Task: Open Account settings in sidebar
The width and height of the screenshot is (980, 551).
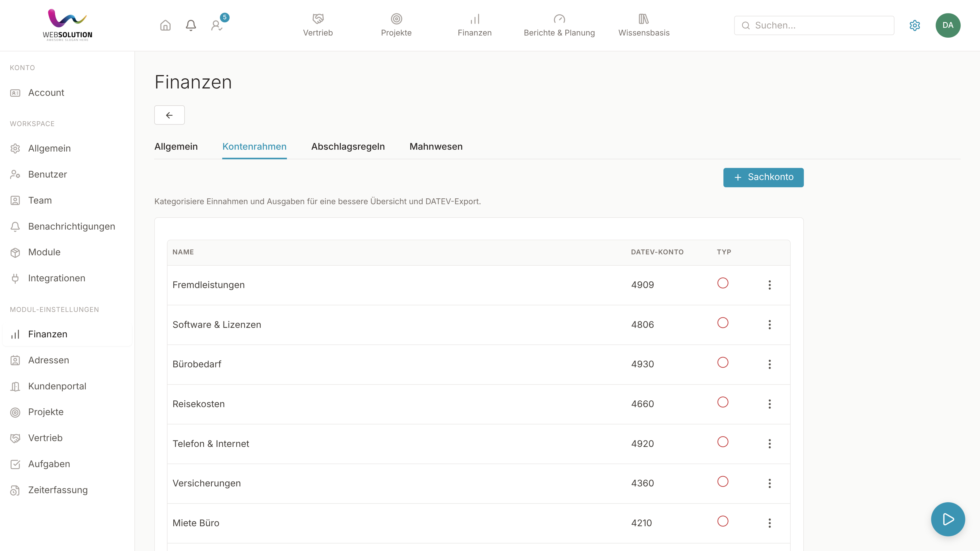Action: (x=67, y=93)
